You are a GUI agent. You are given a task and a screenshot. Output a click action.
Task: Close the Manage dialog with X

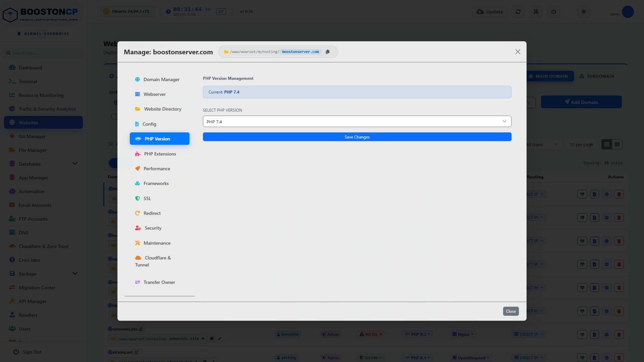[x=518, y=52]
